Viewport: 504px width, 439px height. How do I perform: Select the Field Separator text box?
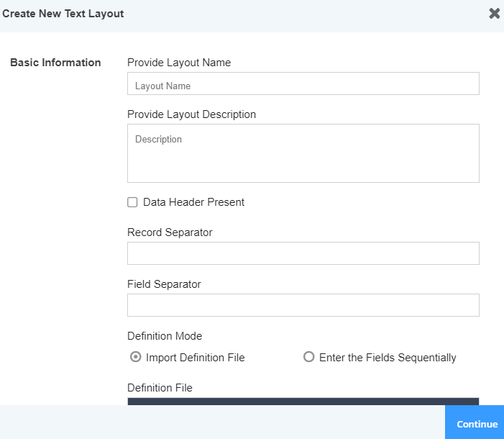pos(303,305)
